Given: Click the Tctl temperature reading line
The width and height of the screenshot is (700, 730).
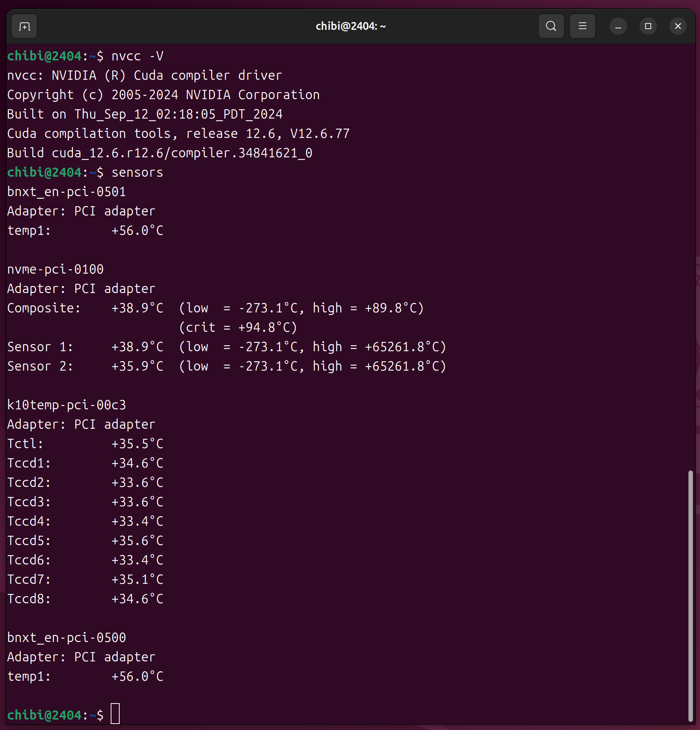Looking at the screenshot, I should click(x=85, y=444).
